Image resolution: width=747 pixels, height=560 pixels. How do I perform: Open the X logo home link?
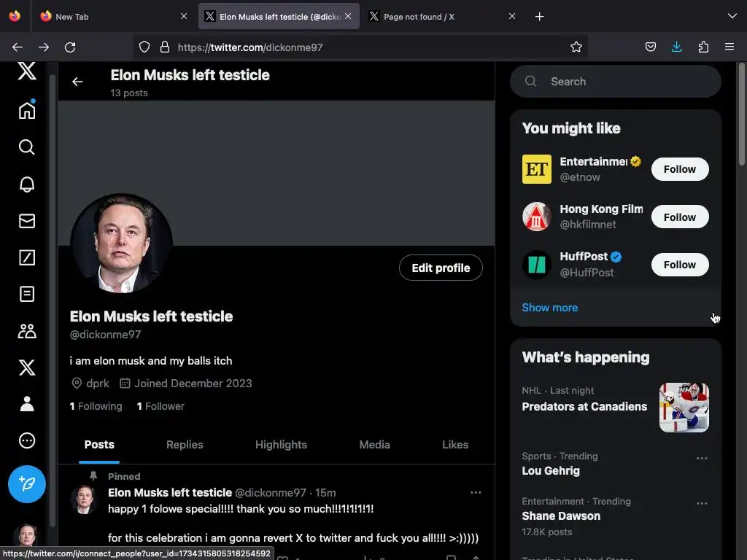point(27,71)
